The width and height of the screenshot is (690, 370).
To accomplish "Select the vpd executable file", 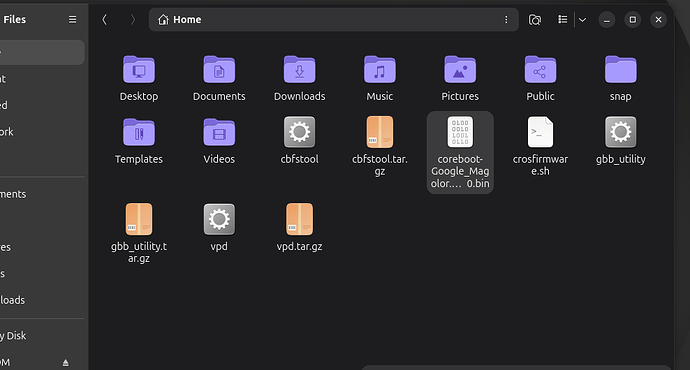I will [x=219, y=227].
